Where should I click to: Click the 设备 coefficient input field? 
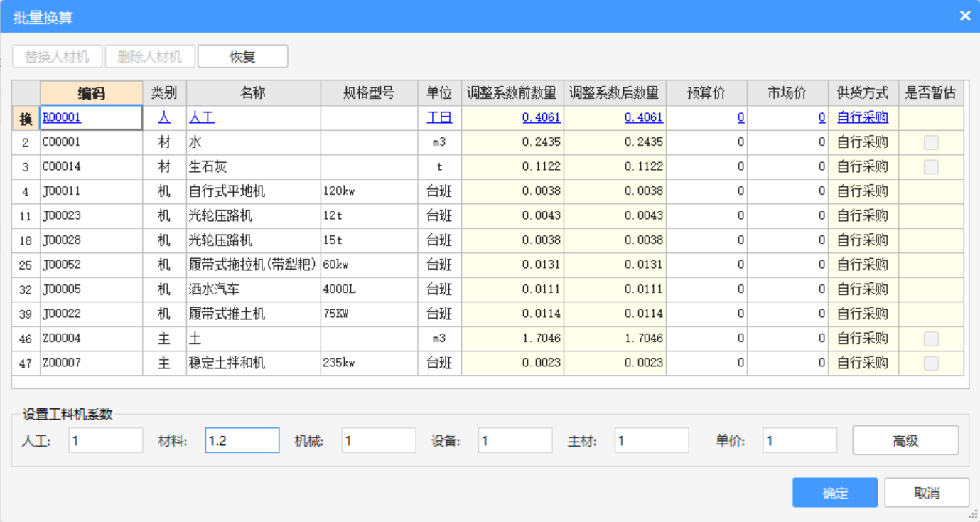click(x=515, y=441)
